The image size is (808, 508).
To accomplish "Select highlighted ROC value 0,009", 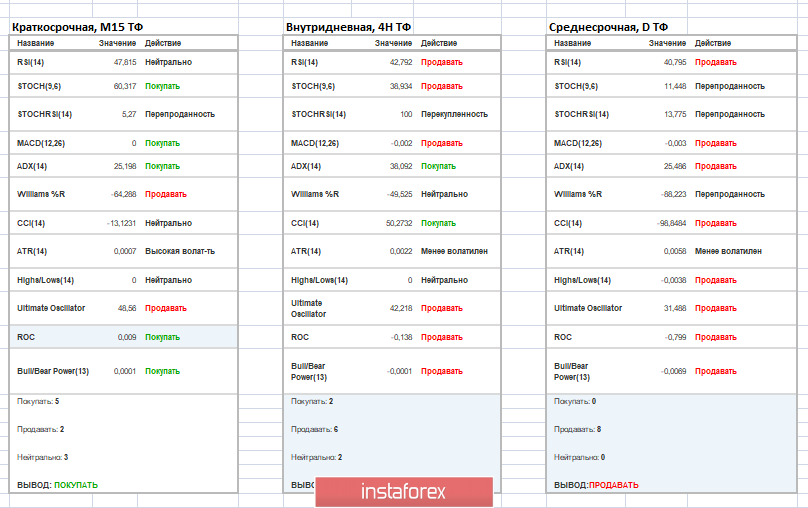I will pyautogui.click(x=127, y=337).
